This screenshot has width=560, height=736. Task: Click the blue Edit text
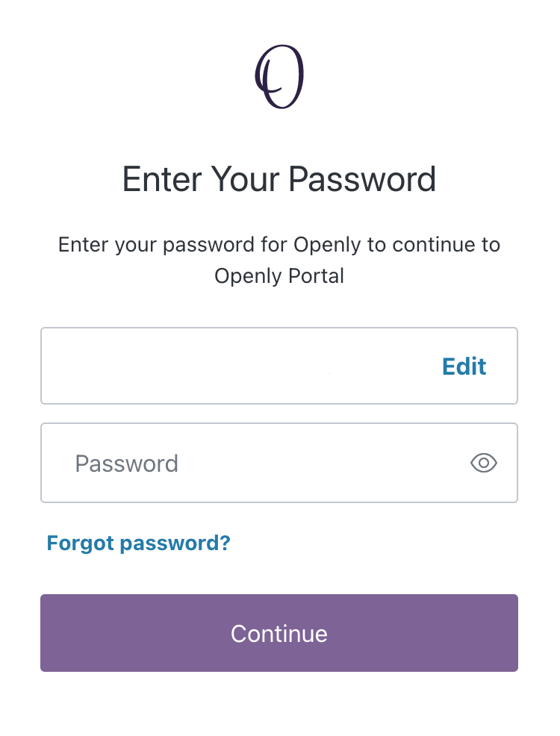tap(464, 367)
